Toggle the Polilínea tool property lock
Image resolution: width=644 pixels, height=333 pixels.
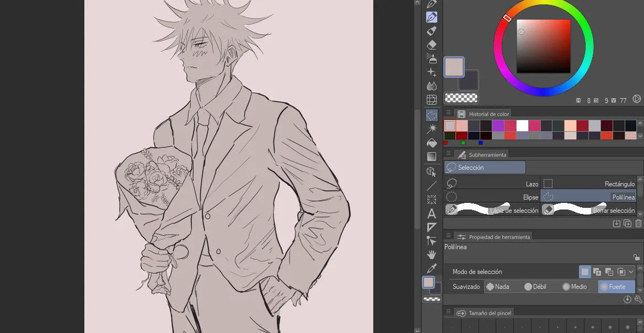coord(636,257)
